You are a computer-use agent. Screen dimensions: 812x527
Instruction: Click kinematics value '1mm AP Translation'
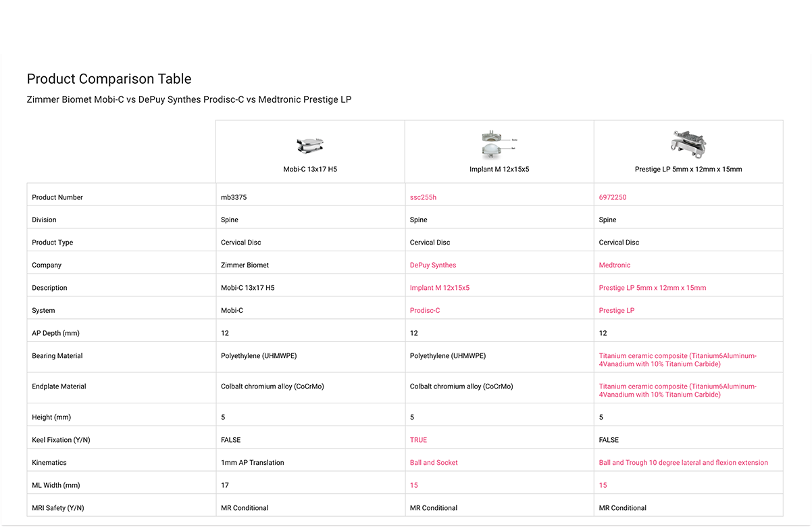(253, 463)
